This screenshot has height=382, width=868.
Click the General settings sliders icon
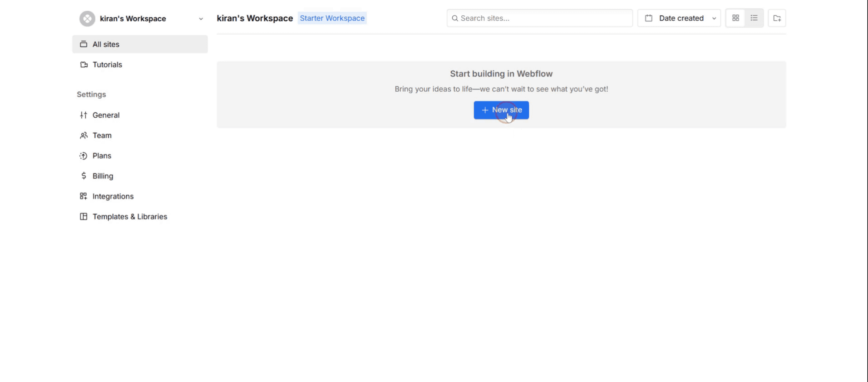tap(83, 115)
